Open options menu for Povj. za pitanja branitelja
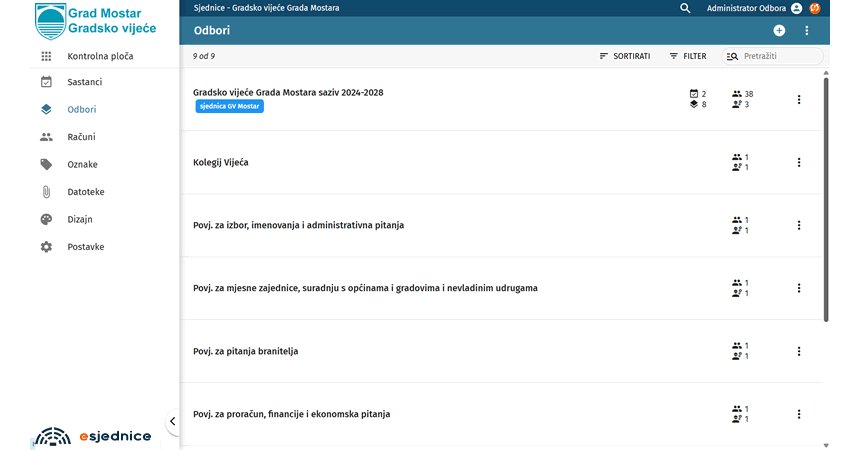Screen dimensions: 860x450 pos(798,351)
